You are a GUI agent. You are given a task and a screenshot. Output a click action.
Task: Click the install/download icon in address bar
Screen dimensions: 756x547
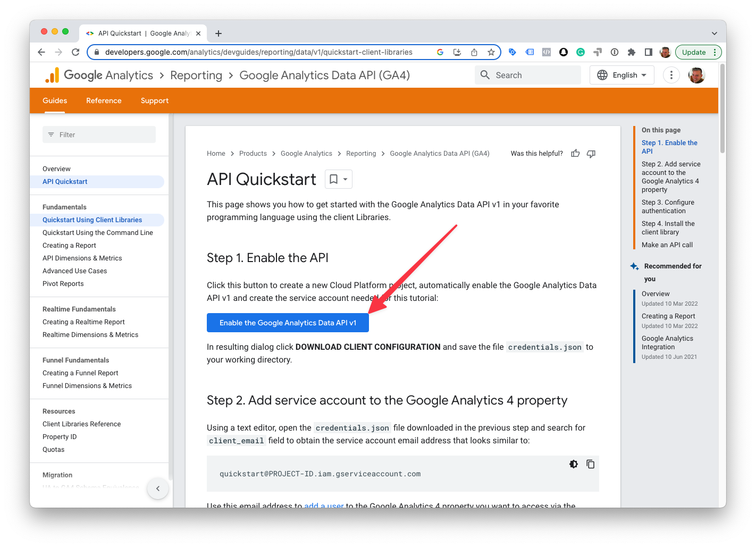(x=457, y=52)
